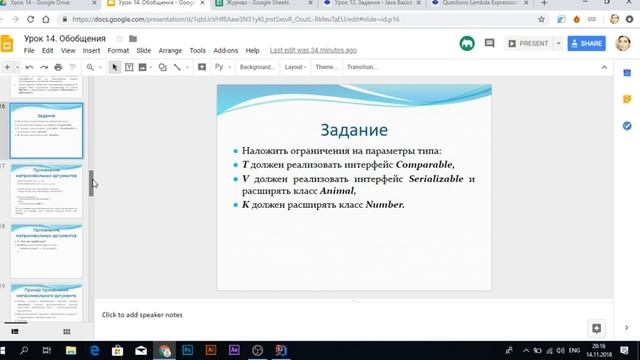Click the Share button
The height and width of the screenshot is (360, 640).
pyautogui.click(x=587, y=43)
